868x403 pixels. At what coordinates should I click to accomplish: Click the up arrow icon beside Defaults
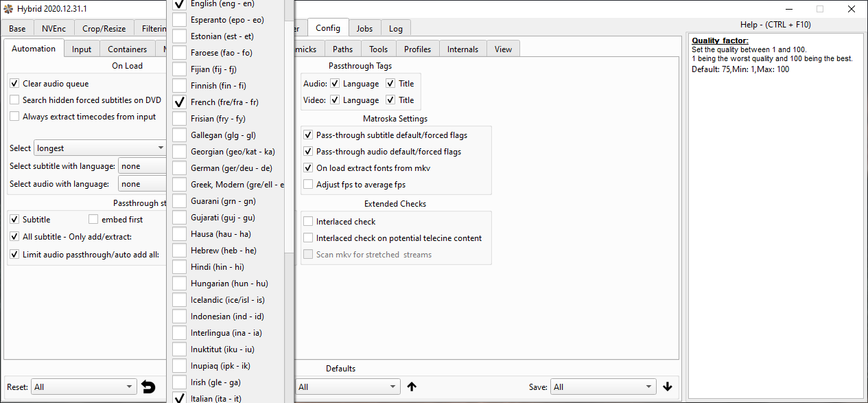tap(412, 387)
